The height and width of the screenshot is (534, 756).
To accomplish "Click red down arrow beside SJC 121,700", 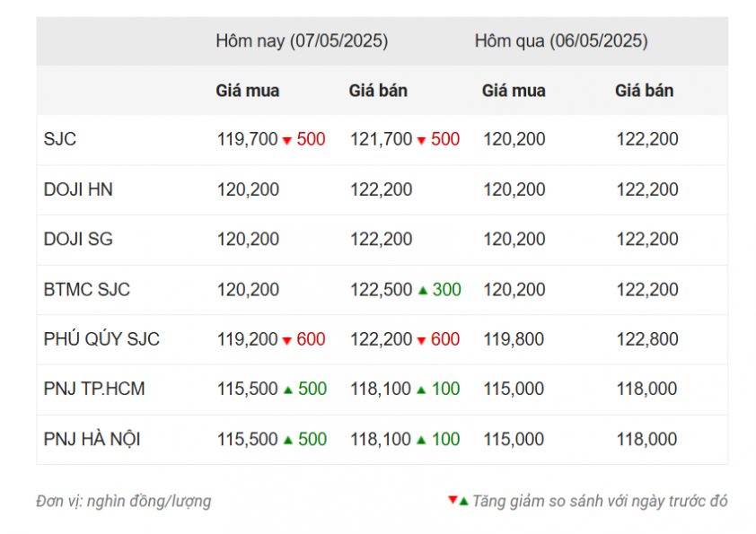I will [421, 141].
